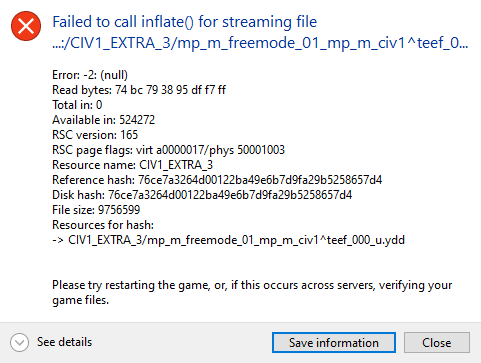Click the Save information button
481x363 pixels.
pyautogui.click(x=334, y=342)
